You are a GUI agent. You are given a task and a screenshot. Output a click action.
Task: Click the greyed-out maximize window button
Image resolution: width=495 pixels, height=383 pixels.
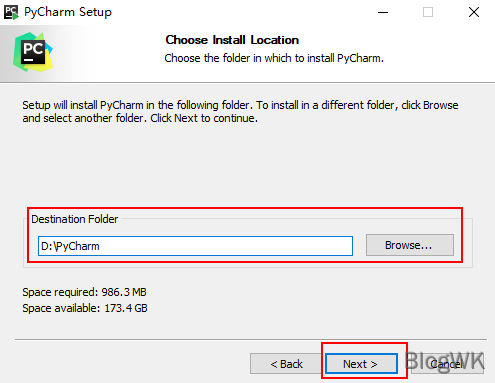(x=428, y=12)
